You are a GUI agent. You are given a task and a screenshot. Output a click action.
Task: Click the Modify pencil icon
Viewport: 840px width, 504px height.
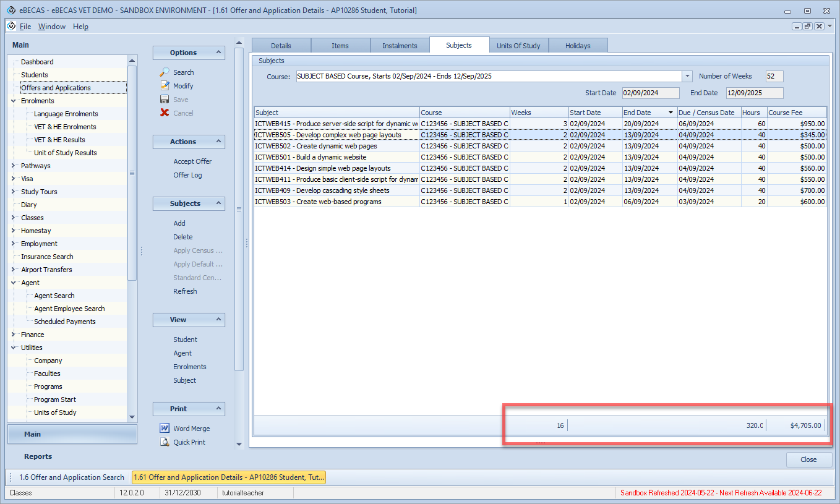point(165,86)
